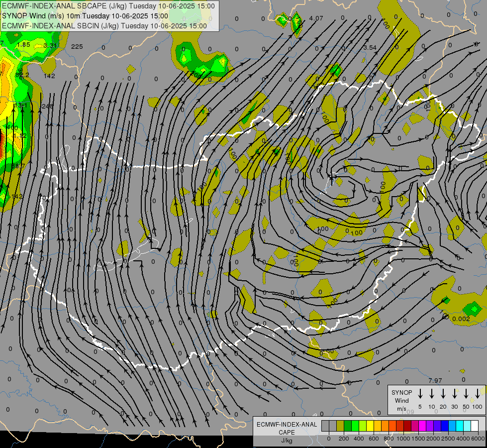Pick the pure yellow CAPE legend swatch
This screenshot has height=448, width=487.
pyautogui.click(x=370, y=426)
